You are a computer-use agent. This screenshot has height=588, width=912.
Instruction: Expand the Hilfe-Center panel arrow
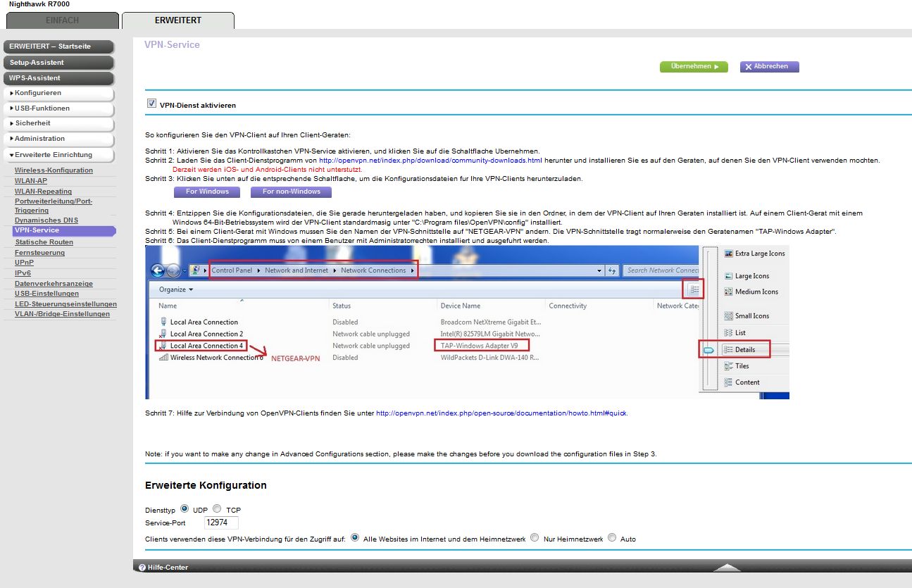tap(727, 567)
